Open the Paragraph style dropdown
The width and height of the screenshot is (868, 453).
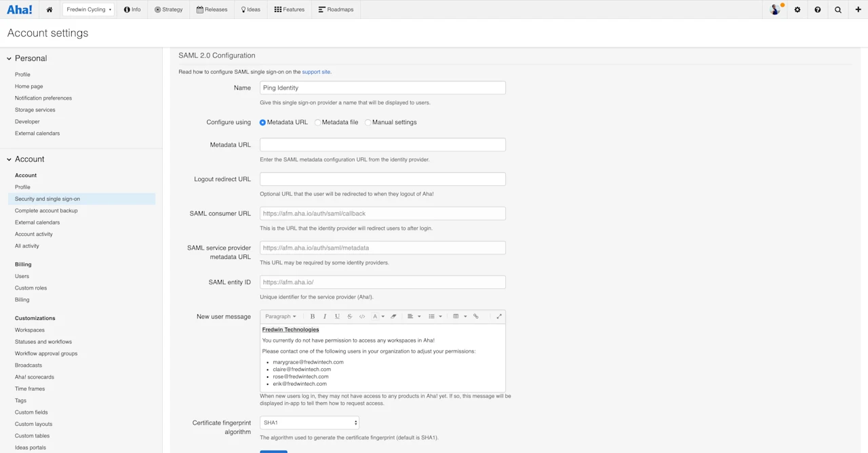281,317
